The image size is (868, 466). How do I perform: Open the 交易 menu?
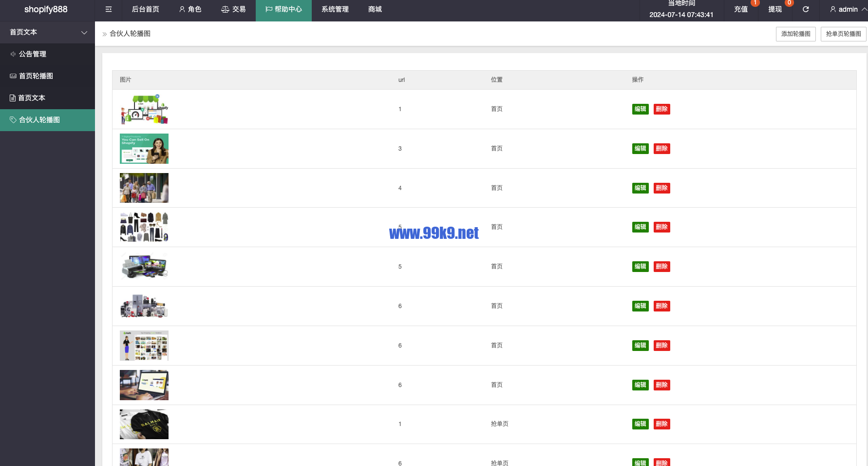coord(233,9)
